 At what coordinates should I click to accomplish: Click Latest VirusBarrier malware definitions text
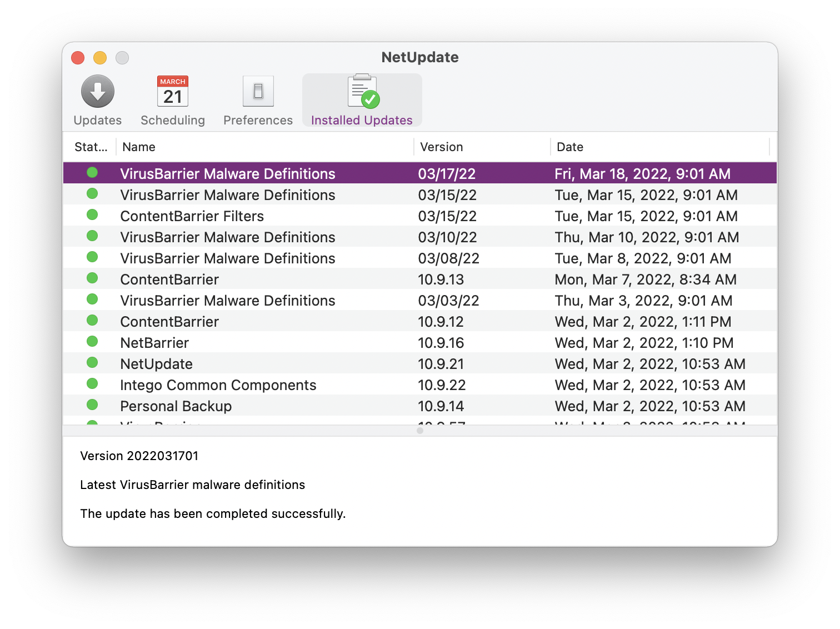tap(193, 485)
